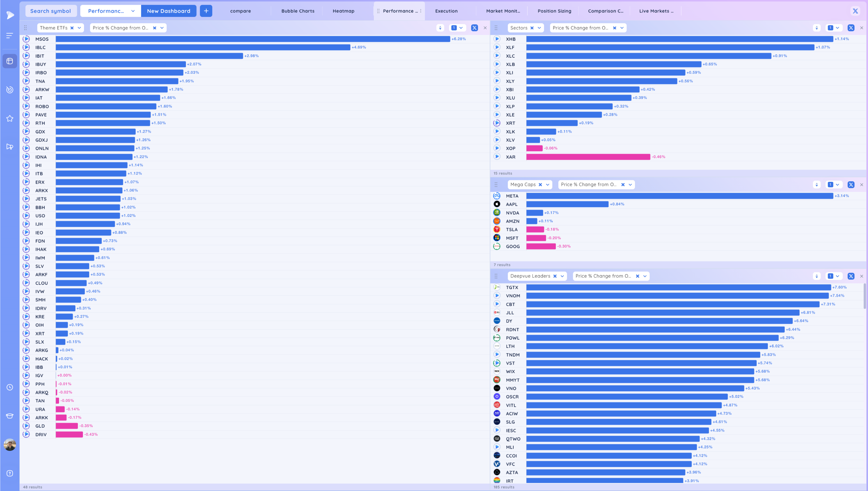This screenshot has height=491, width=868.
Task: Click the clock history icon in sidebar
Action: pos(10,387)
